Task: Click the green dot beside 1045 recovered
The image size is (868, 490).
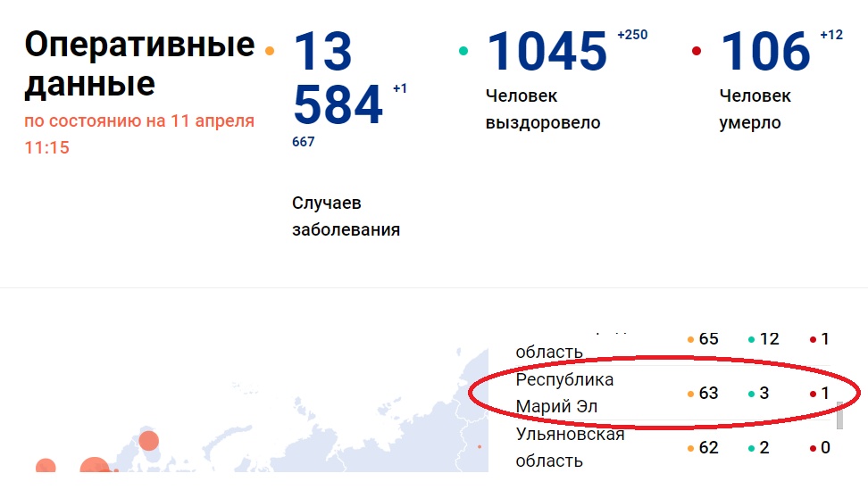Action: pos(463,51)
